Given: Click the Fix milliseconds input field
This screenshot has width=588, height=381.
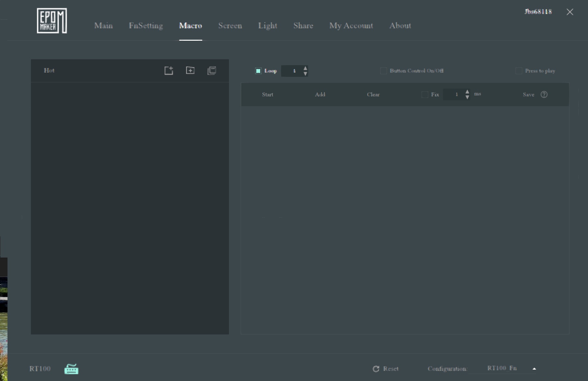Looking at the screenshot, I should [456, 94].
